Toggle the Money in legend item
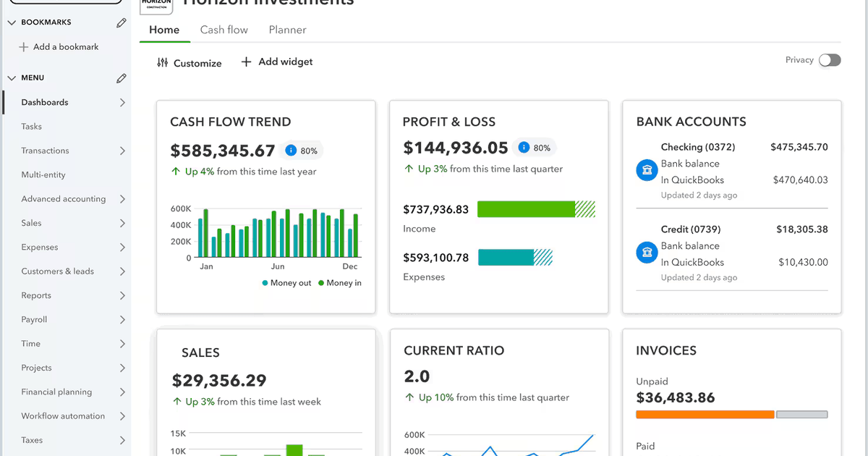The height and width of the screenshot is (456, 868). pyautogui.click(x=339, y=283)
